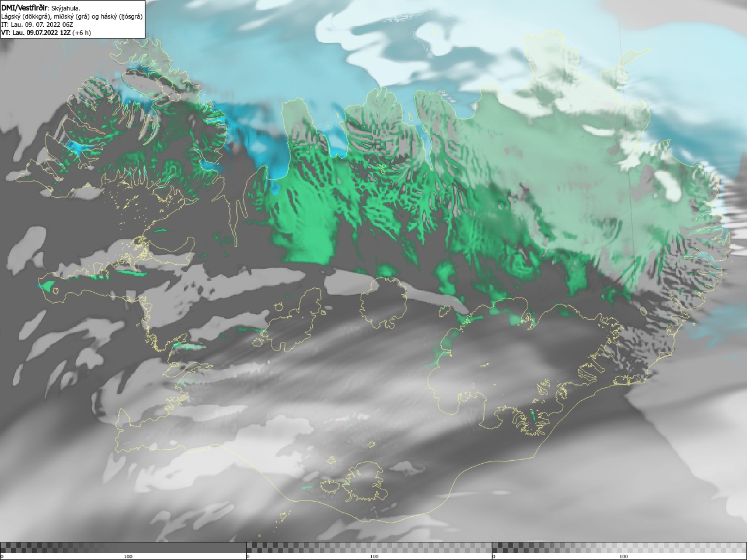This screenshot has width=747, height=560.
Task: Click the 'Lágský (dökkgrá), miðský (grá)' legend line
Action: pos(72,16)
